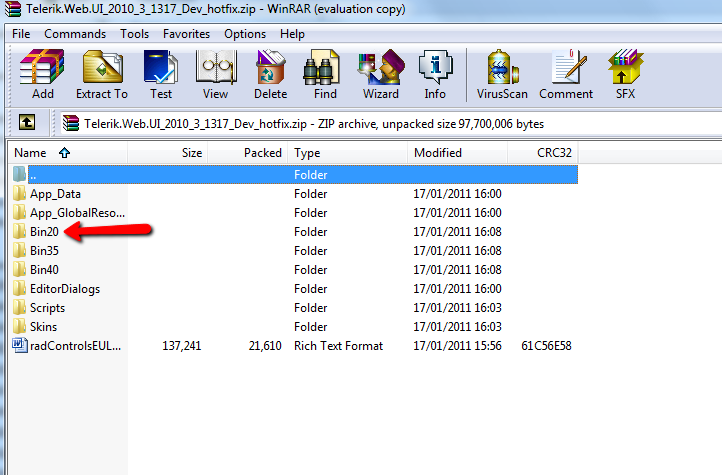Click the Bin20 folder name

(x=44, y=232)
